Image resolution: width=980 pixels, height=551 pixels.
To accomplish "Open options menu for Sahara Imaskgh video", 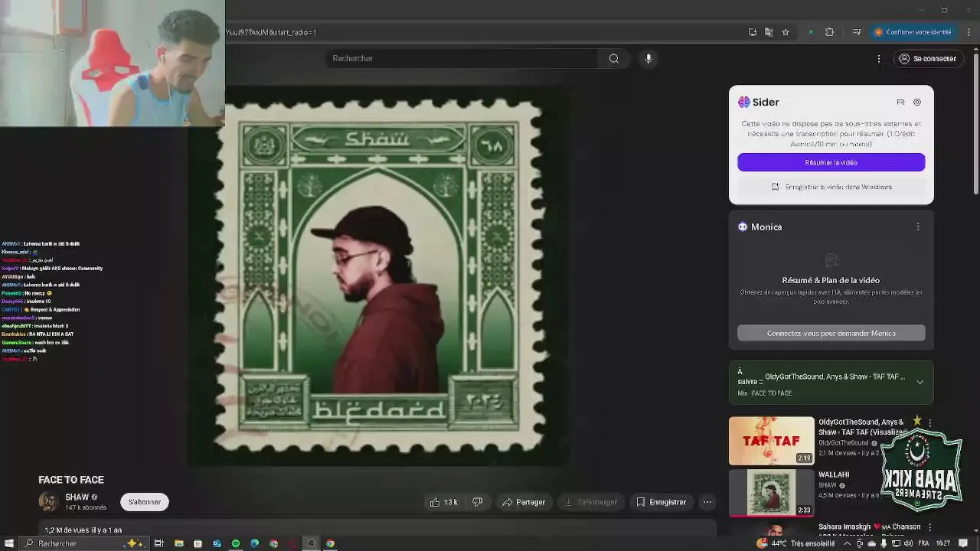I will click(929, 527).
